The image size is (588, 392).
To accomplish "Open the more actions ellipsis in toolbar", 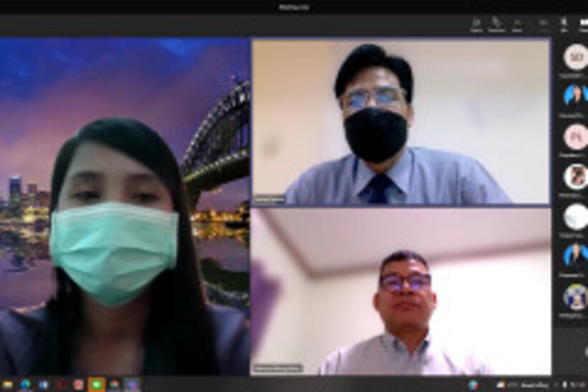I will click(x=543, y=23).
